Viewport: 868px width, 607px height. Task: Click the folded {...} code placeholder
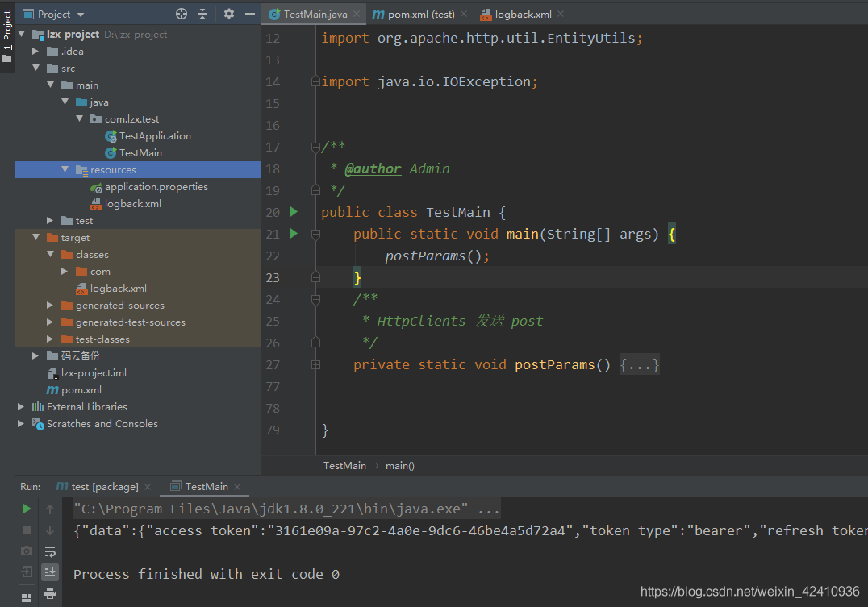pos(640,365)
